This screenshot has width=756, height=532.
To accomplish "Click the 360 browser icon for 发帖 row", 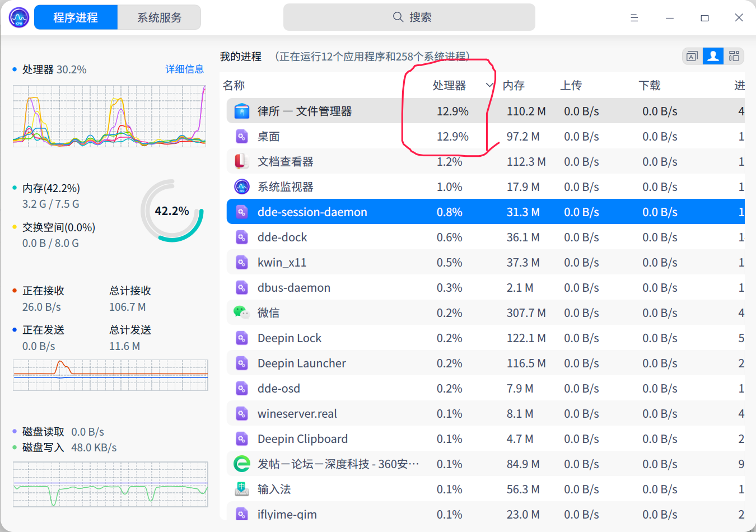I will point(241,464).
